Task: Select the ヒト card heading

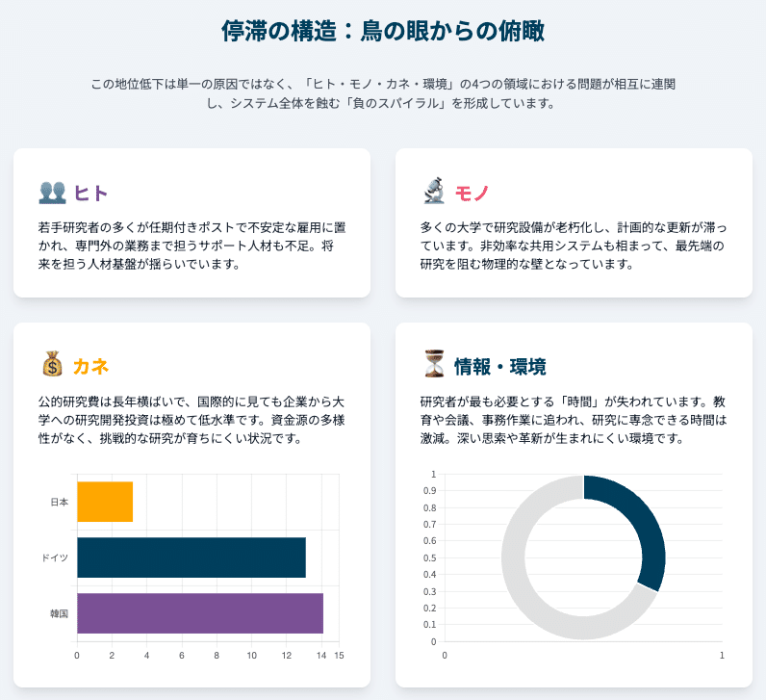Action: point(90,194)
